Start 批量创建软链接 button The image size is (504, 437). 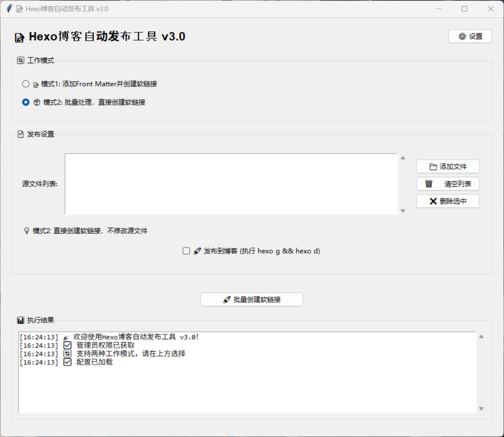252,300
